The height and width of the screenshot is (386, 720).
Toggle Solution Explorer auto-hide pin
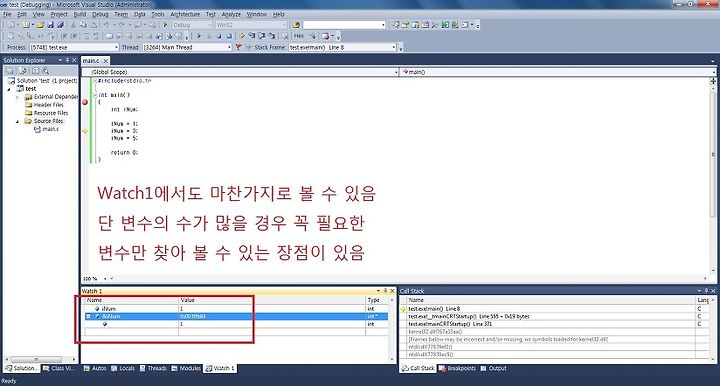click(67, 60)
